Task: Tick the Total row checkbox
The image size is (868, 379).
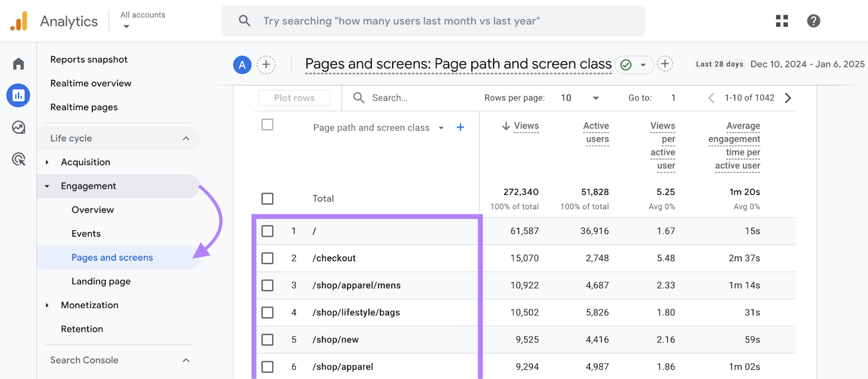Action: click(x=267, y=199)
